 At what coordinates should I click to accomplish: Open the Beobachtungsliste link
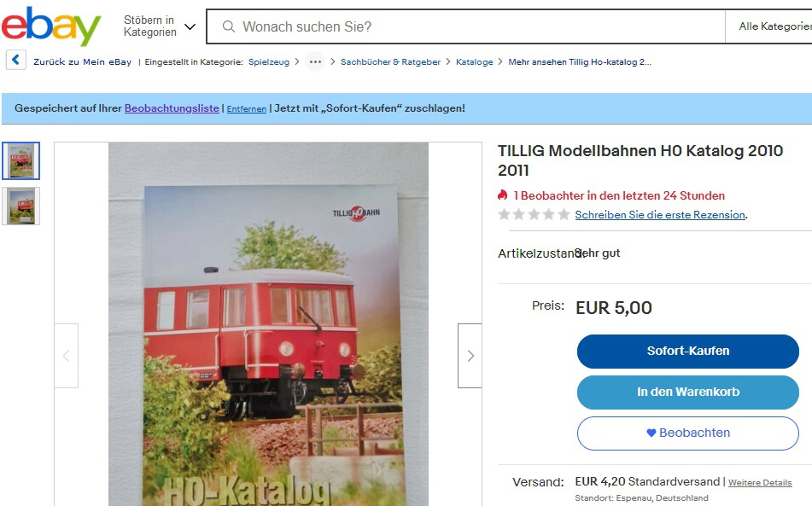(172, 108)
